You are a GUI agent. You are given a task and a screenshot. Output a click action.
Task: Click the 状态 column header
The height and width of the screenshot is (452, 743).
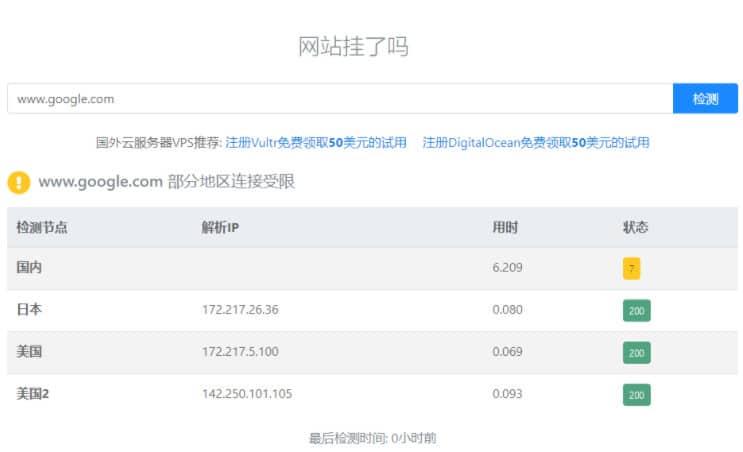(635, 227)
